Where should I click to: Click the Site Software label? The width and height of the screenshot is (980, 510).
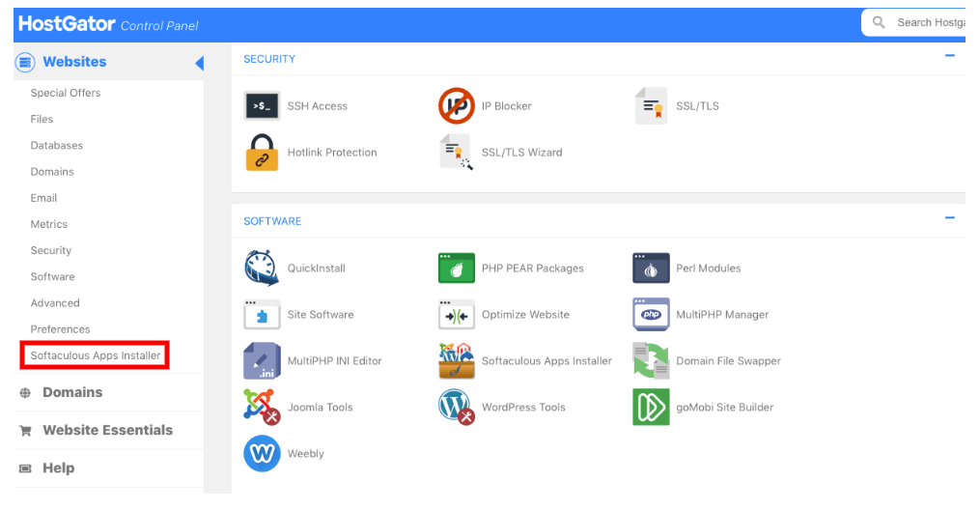pos(321,314)
